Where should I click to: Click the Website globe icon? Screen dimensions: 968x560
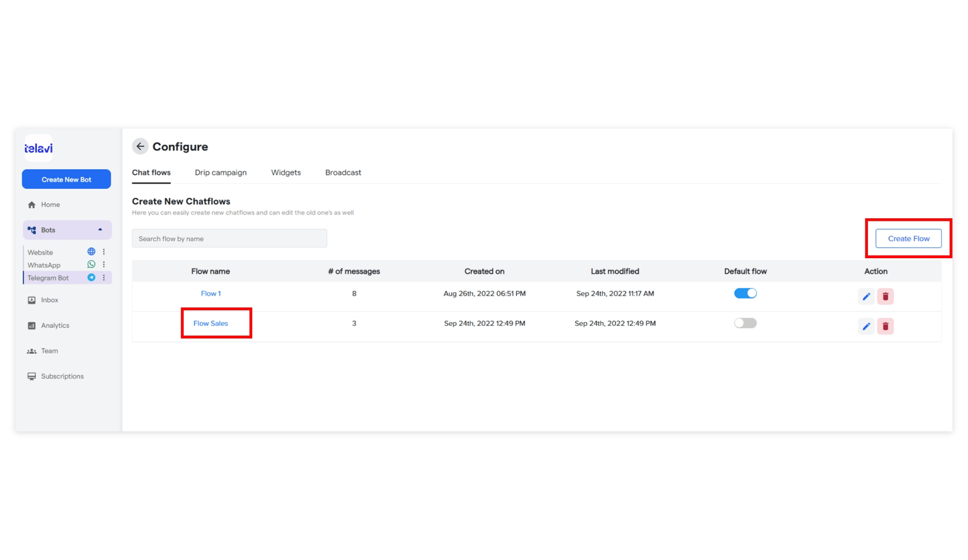click(x=91, y=251)
